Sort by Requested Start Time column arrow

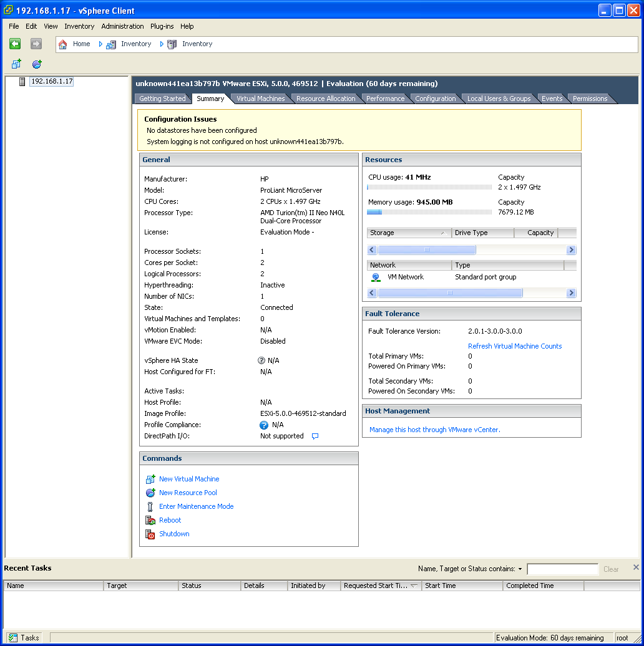coord(414,586)
